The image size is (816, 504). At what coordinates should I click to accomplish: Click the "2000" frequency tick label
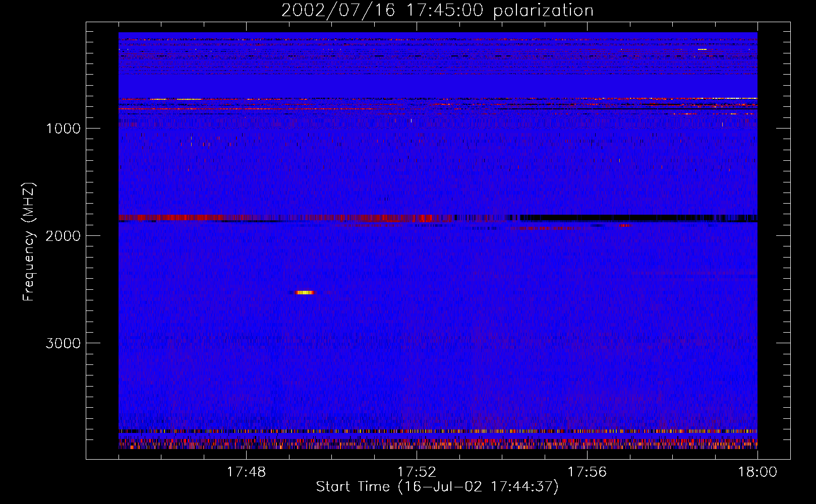(x=63, y=236)
